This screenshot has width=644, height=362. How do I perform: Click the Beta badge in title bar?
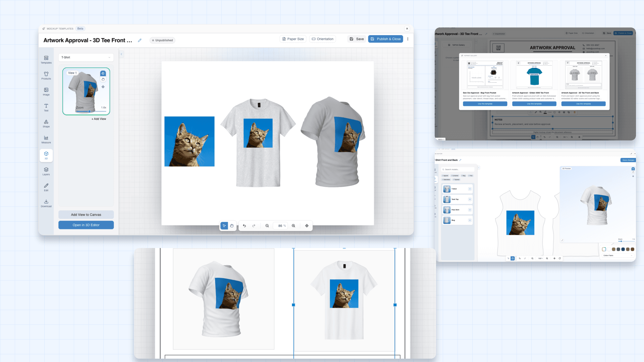click(80, 28)
